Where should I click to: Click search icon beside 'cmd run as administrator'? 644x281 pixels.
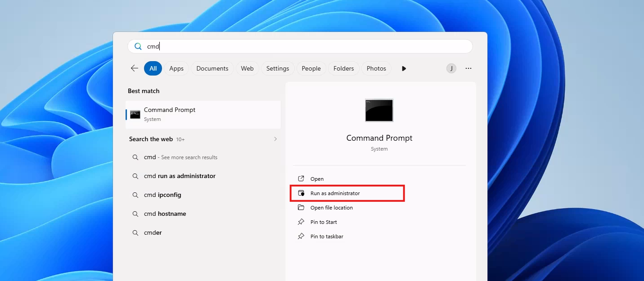pos(135,176)
